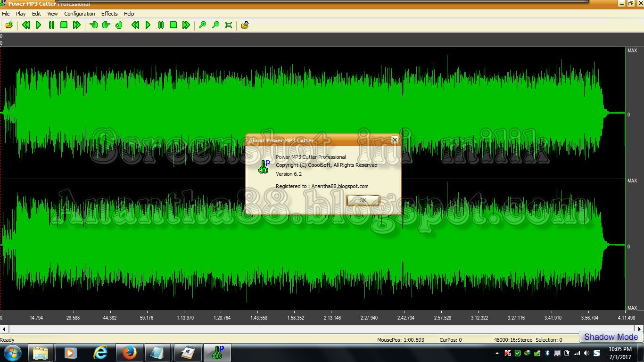Viewport: 644px width, 362px height.
Task: Confirm the About dialog with OK
Action: click(x=363, y=200)
